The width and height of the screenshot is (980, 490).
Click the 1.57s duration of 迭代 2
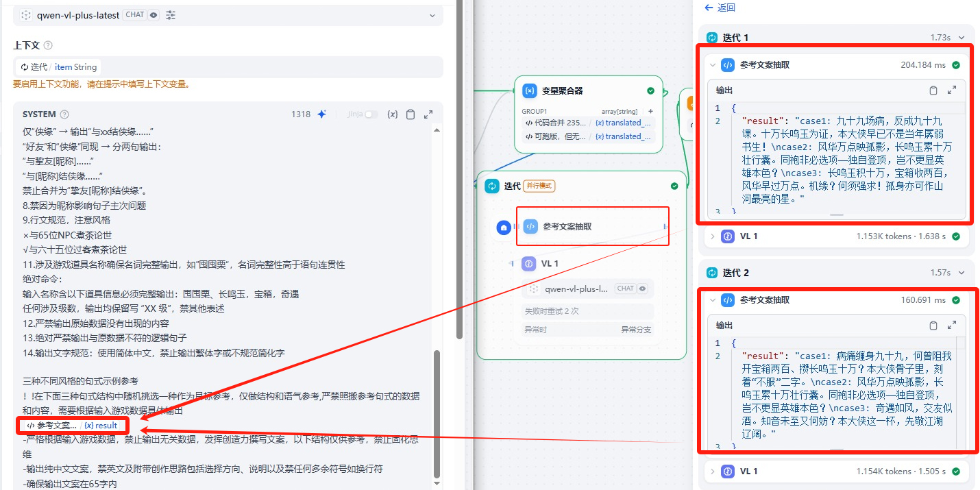[x=940, y=273]
